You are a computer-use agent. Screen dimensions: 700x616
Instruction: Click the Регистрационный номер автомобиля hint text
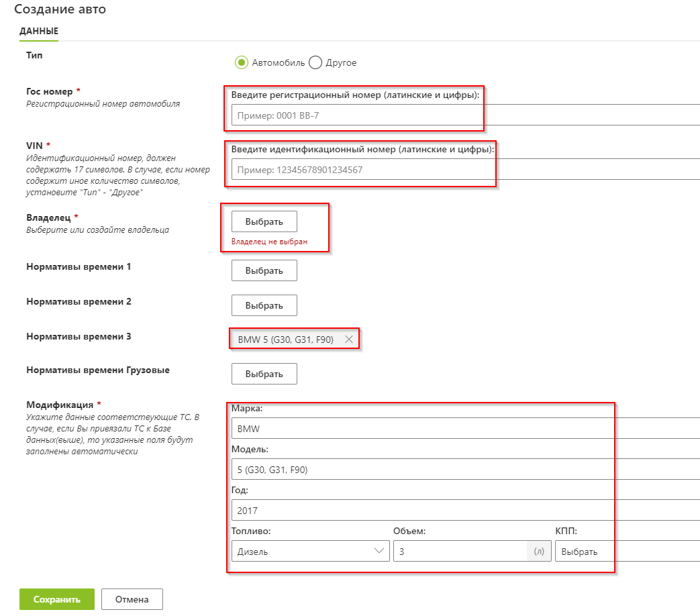pyautogui.click(x=103, y=103)
